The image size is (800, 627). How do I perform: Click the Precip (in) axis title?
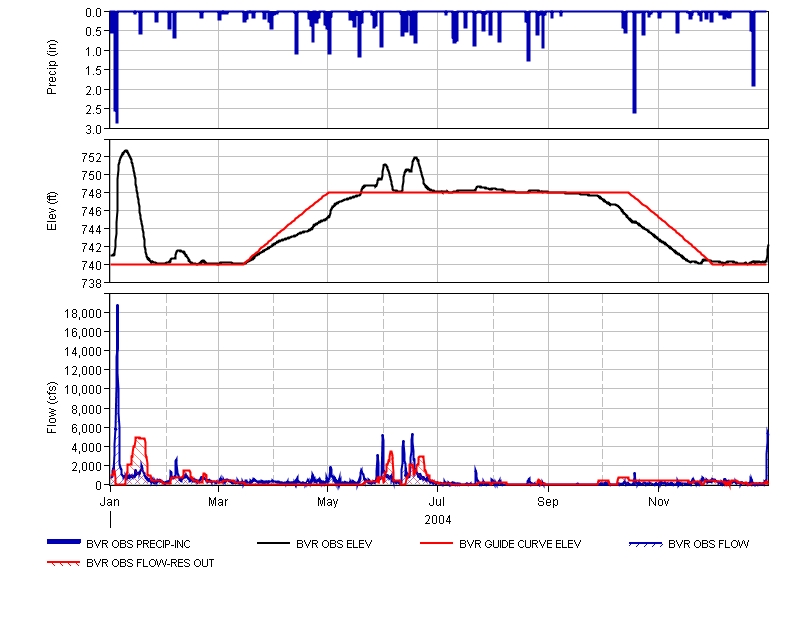[53, 69]
